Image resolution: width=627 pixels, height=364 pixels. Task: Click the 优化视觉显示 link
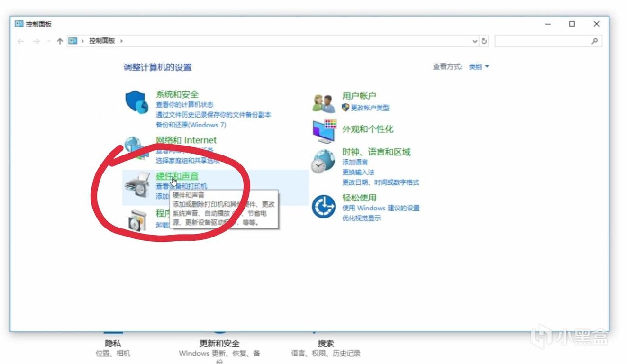point(361,218)
